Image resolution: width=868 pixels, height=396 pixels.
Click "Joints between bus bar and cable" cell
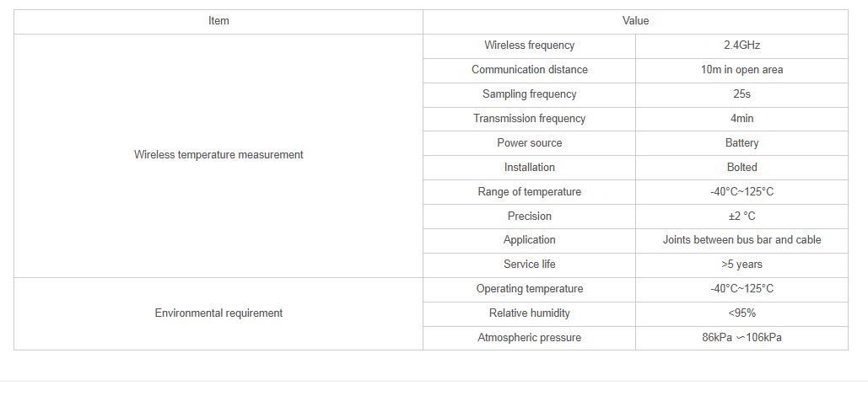point(741,240)
